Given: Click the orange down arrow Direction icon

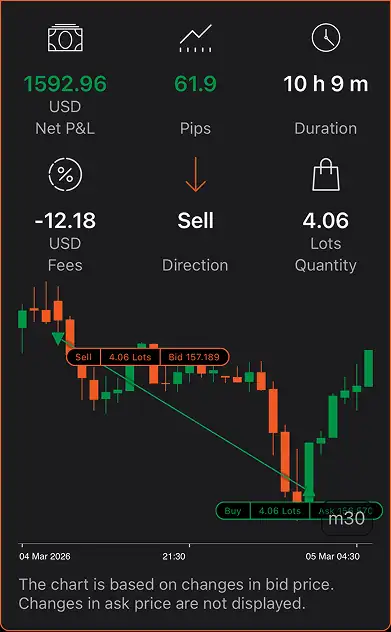Looking at the screenshot, I should (x=196, y=175).
